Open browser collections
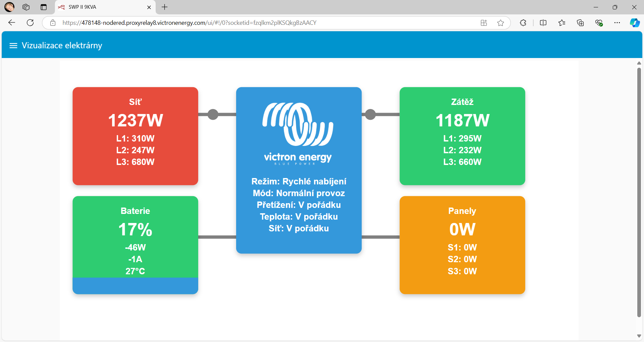The height and width of the screenshot is (342, 644). [x=580, y=23]
